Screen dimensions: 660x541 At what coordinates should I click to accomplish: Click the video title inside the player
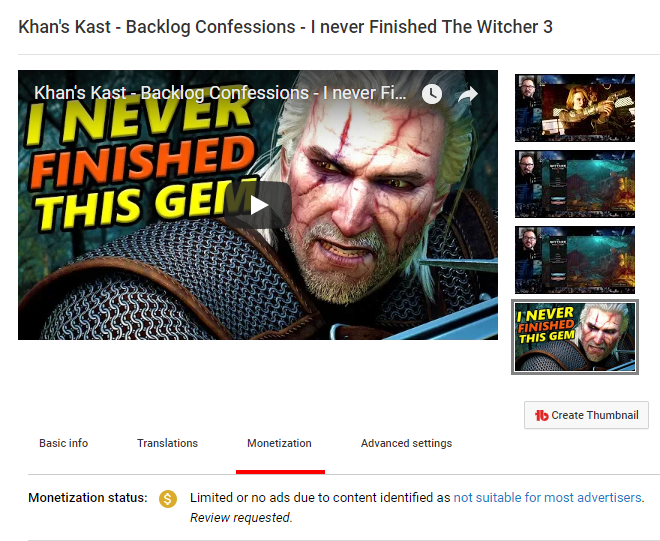(x=220, y=93)
